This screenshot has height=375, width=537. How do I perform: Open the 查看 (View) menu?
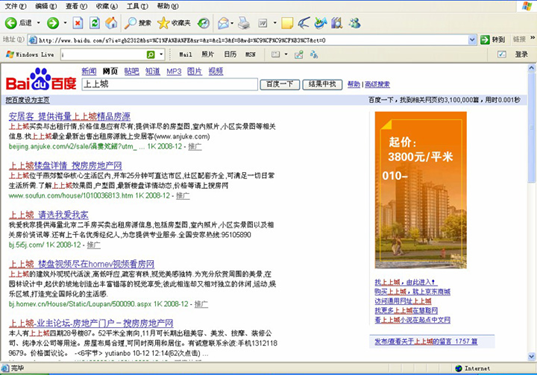76,6
